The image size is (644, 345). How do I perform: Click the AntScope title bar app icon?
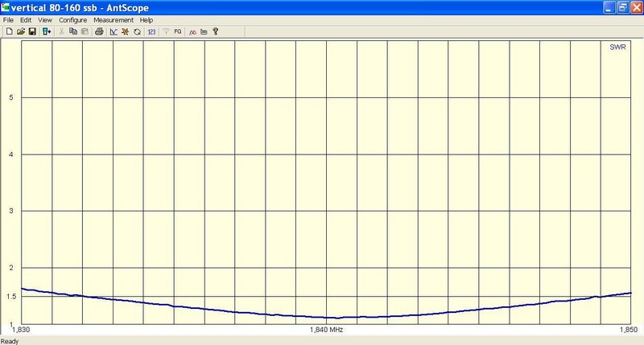pyautogui.click(x=6, y=6)
